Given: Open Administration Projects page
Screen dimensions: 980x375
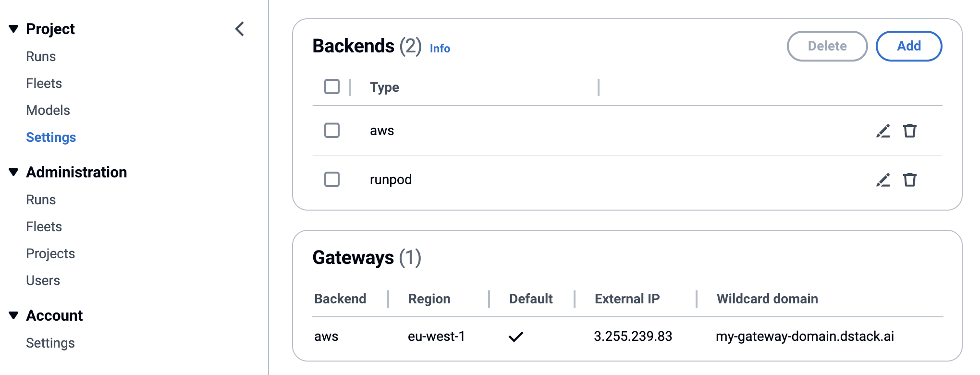Looking at the screenshot, I should 50,253.
